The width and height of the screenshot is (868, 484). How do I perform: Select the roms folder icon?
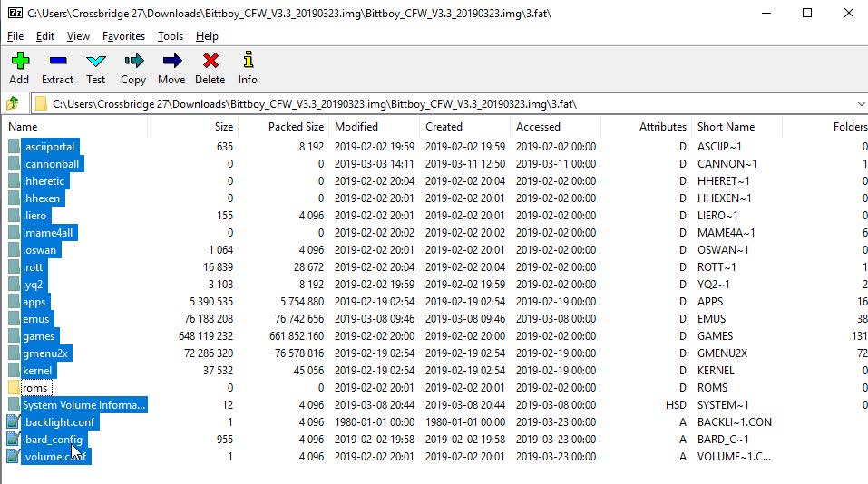click(14, 387)
